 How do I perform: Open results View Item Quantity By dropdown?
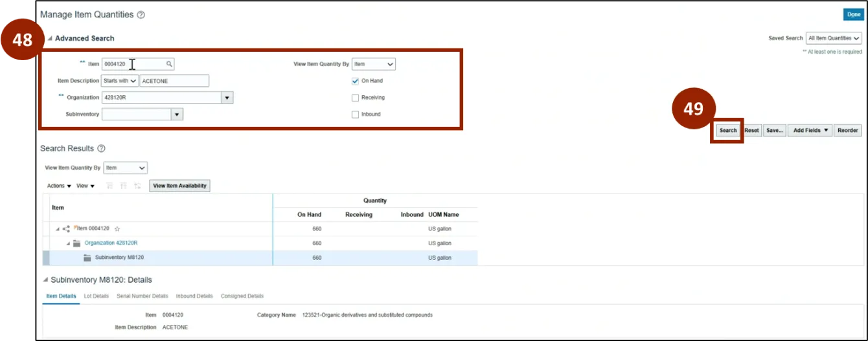point(126,168)
